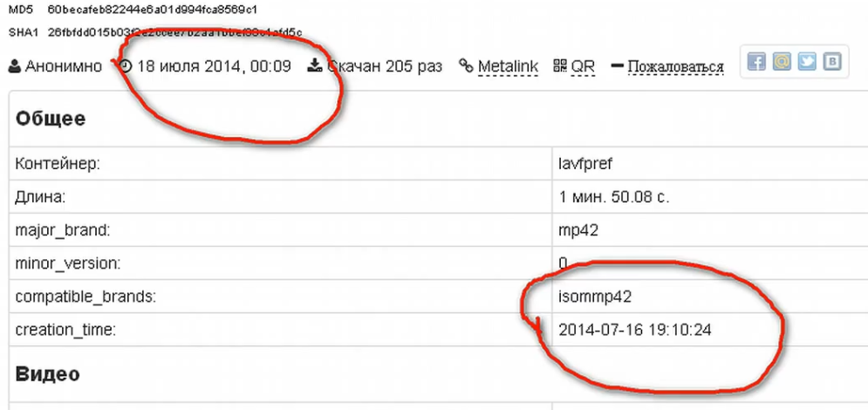Click the download arrow icon
This screenshot has height=410, width=868.
click(x=315, y=66)
